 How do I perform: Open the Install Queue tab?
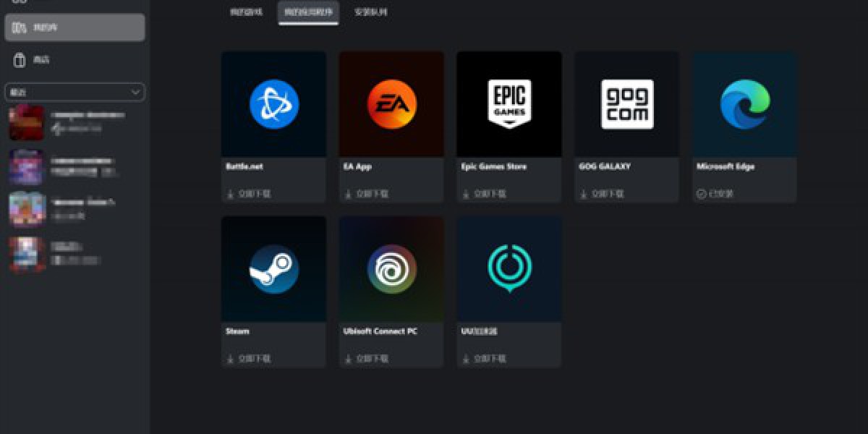(371, 12)
